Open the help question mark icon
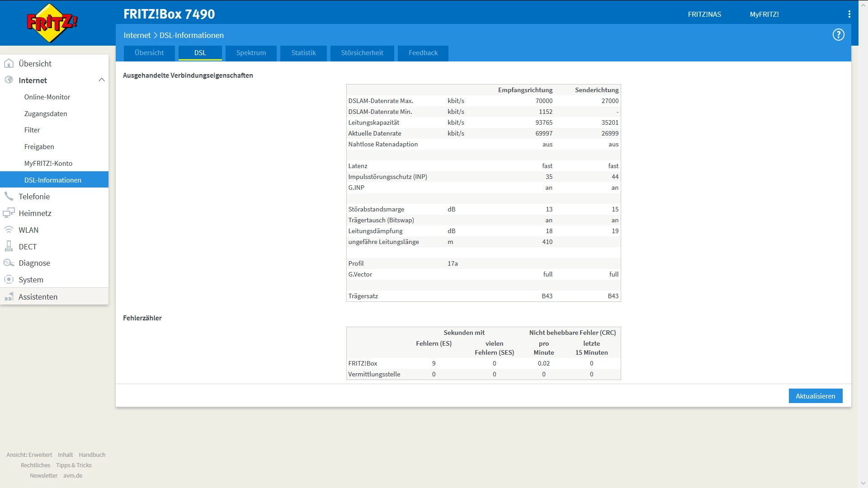The image size is (868, 488). point(838,35)
